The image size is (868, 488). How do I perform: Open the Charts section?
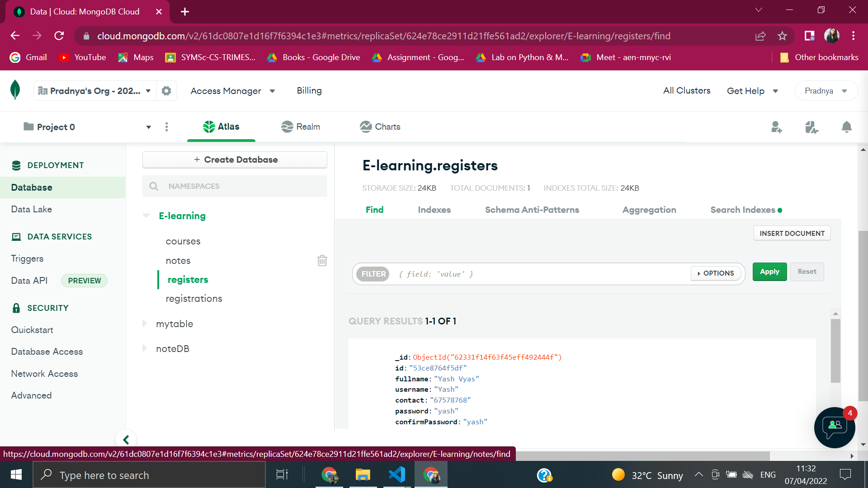(380, 127)
